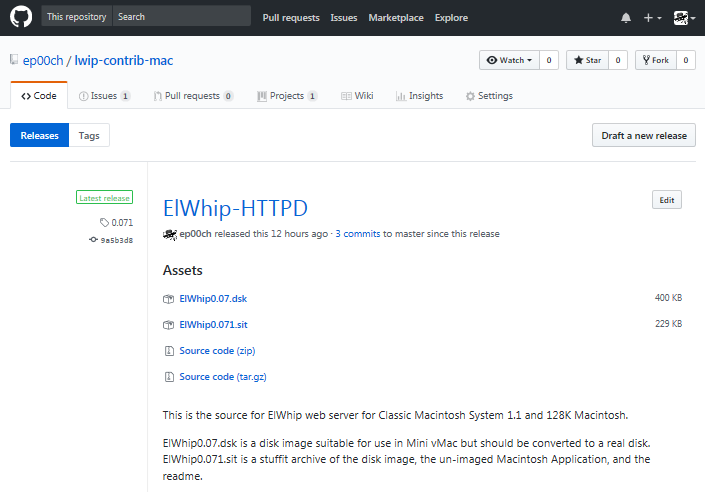Open the Insights tab
Image resolution: width=705 pixels, height=492 pixels.
(419, 96)
